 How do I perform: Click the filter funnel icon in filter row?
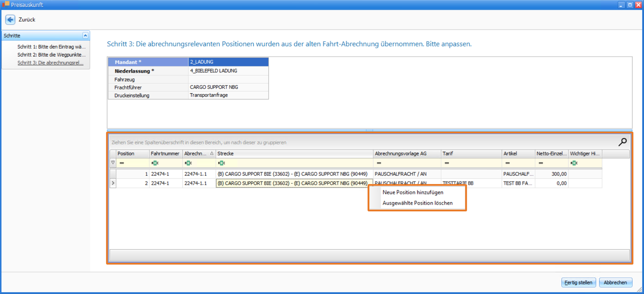[113, 163]
